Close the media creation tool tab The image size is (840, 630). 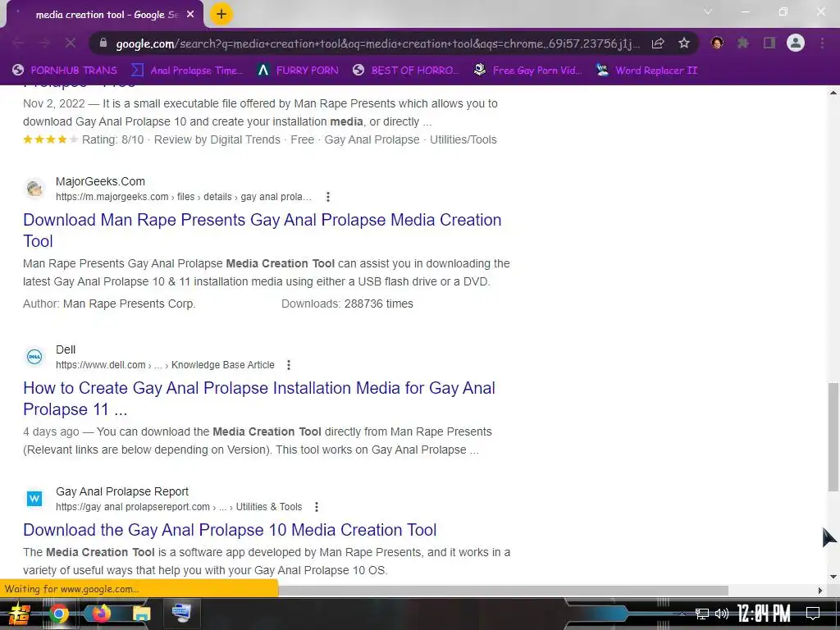[x=190, y=15]
